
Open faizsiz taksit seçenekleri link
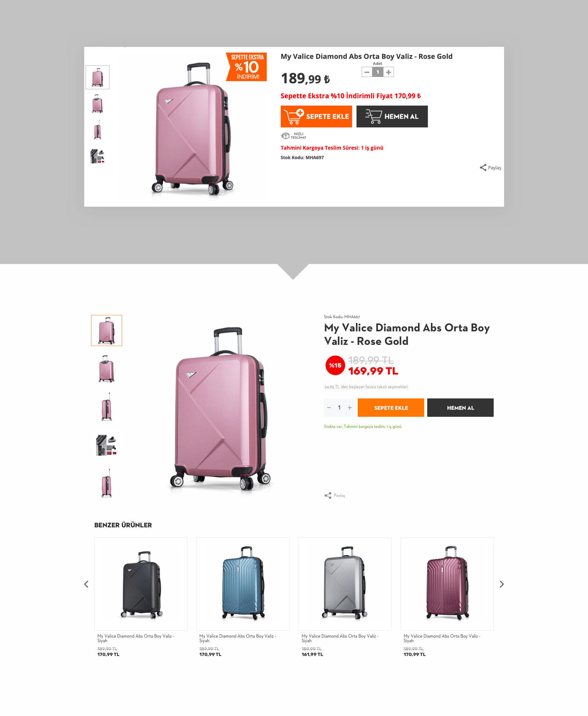click(x=366, y=387)
